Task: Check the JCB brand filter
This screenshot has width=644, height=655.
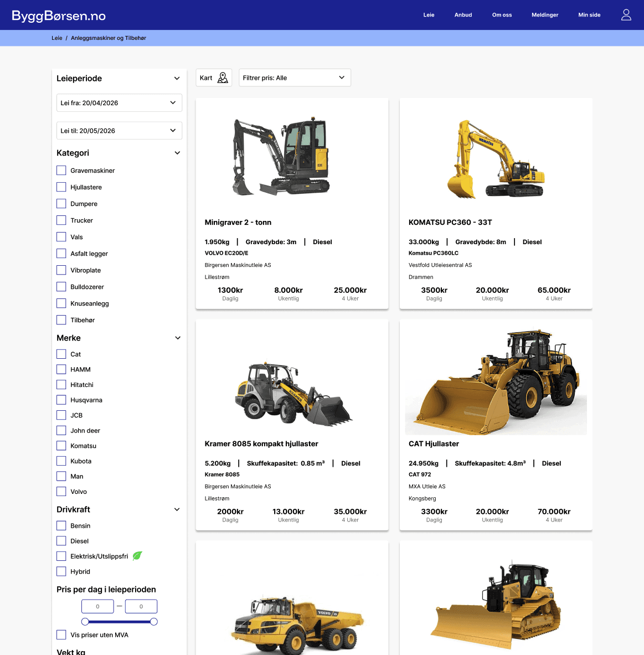Action: coord(61,415)
